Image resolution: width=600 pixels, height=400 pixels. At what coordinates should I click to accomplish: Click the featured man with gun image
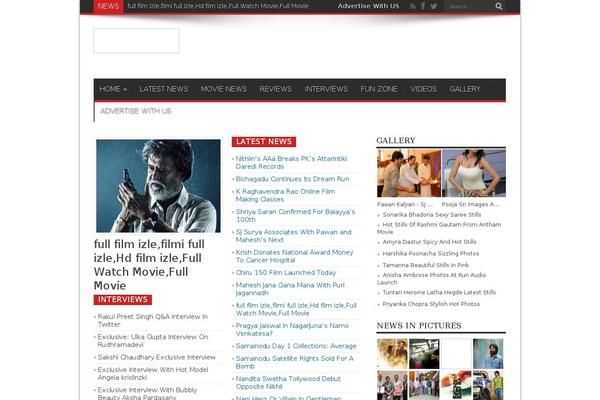pos(158,186)
